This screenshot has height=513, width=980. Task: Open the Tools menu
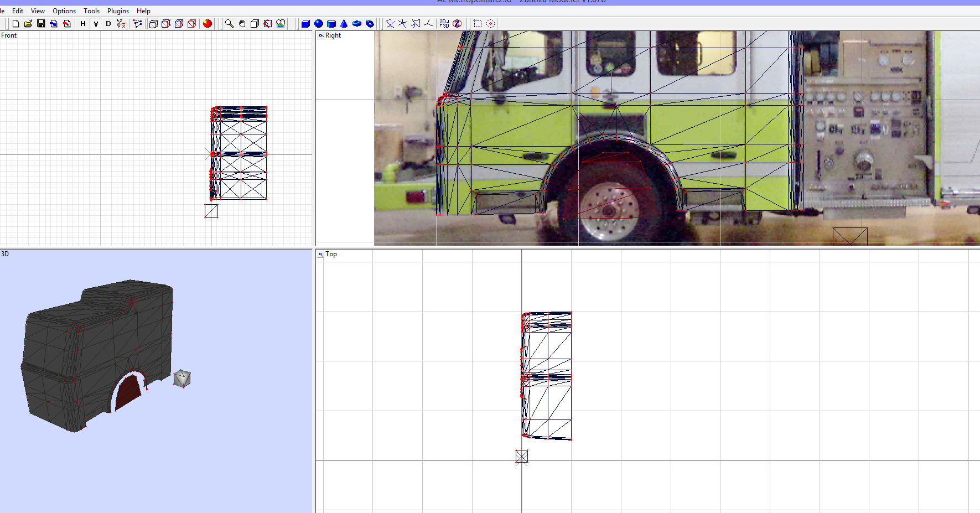(91, 11)
